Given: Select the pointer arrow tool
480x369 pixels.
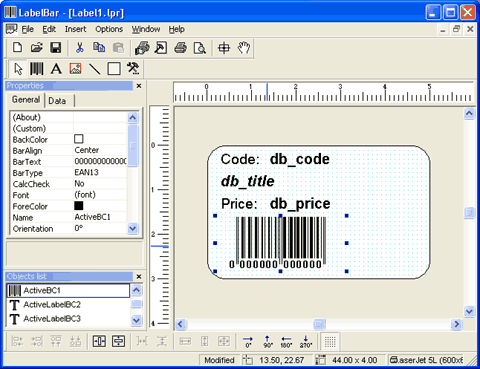Looking at the screenshot, I should pyautogui.click(x=18, y=69).
